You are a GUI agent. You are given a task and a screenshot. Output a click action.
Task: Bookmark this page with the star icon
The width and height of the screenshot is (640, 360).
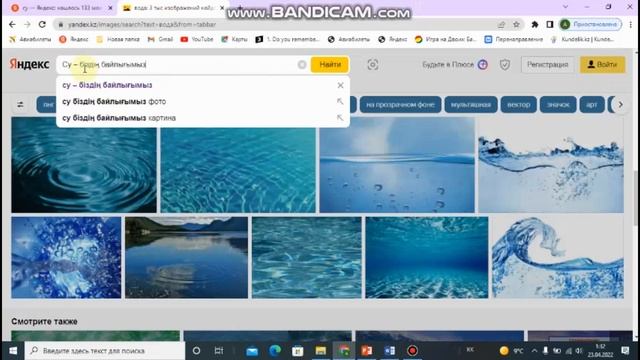pyautogui.click(x=516, y=24)
